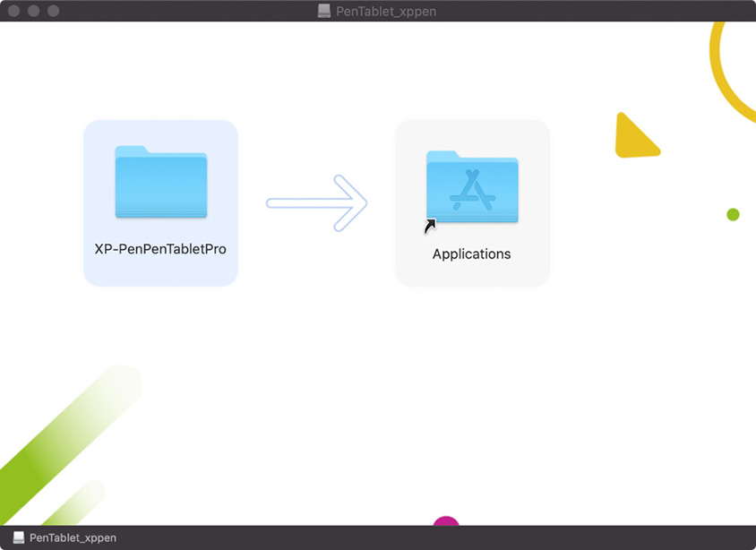Select the XP-PenPenTabletPro folder icon
Image resolution: width=756 pixels, height=550 pixels.
click(x=161, y=182)
